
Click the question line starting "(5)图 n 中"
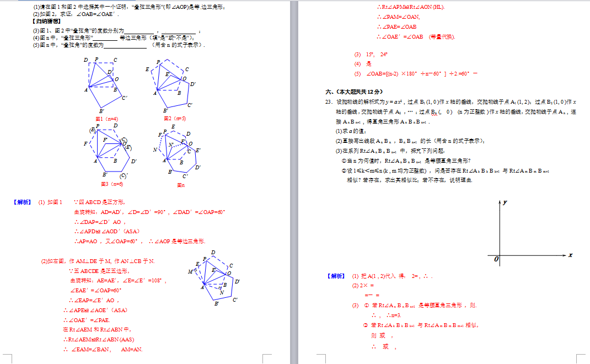click(x=119, y=45)
